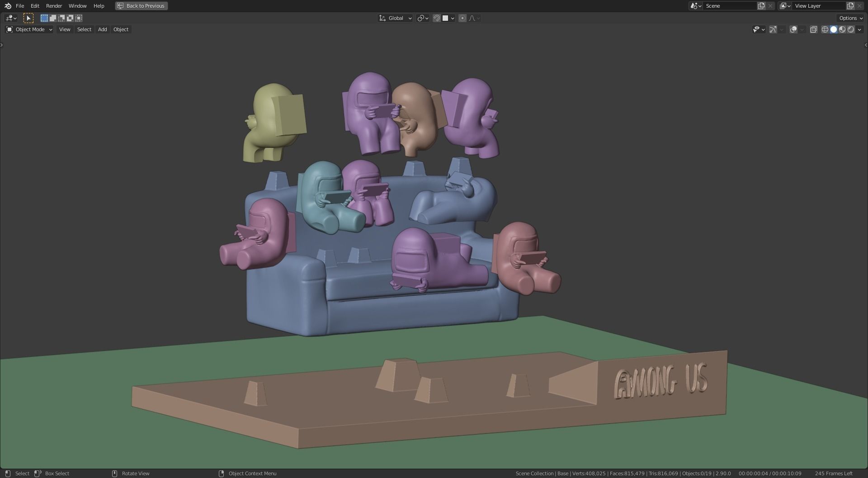
Task: Delete the Scene with X icon
Action: (770, 6)
